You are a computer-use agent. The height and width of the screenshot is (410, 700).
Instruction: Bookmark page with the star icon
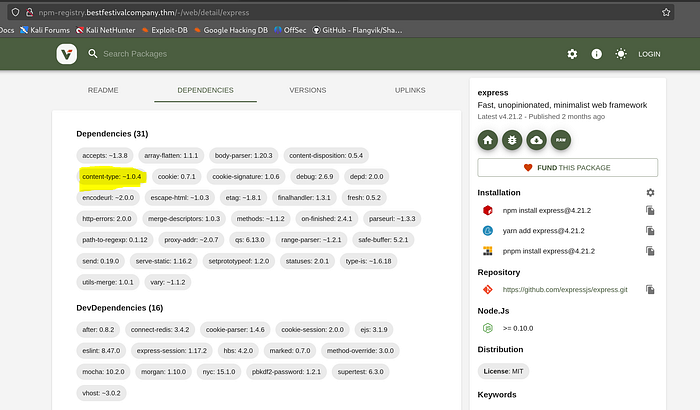point(666,13)
